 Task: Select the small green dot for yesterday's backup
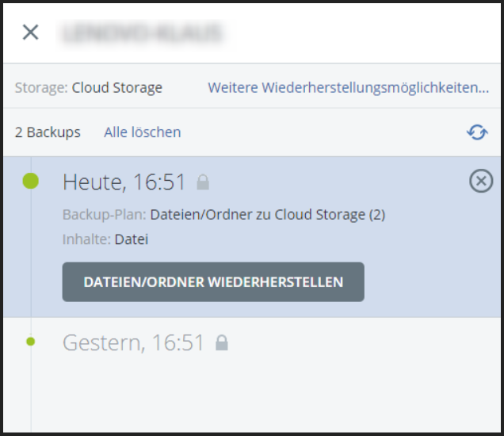(30, 342)
